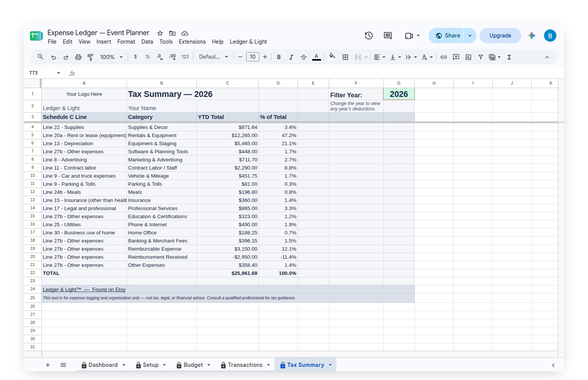Open the Ledger & Light menu

pyautogui.click(x=248, y=42)
